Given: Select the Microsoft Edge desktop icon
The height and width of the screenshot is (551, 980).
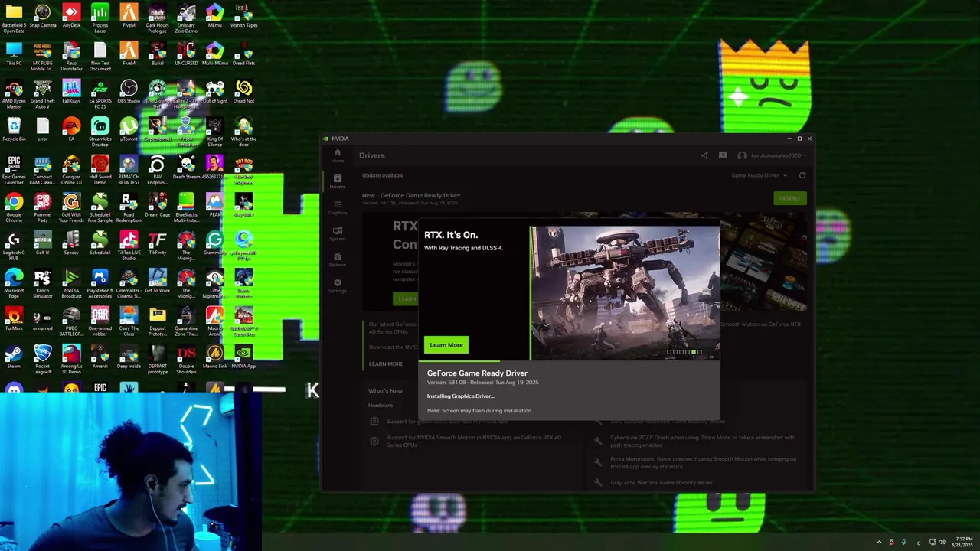Looking at the screenshot, I should (14, 284).
